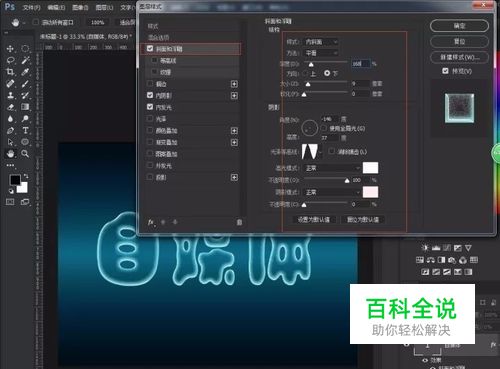This screenshot has width=500, height=369.
Task: Add another 内阴影 (Inner Shadow) with its plus
Action: (234, 96)
